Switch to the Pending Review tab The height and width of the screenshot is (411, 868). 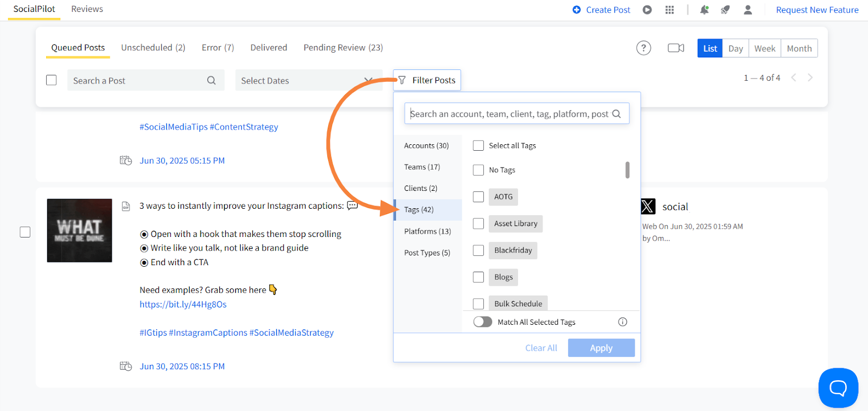point(343,48)
